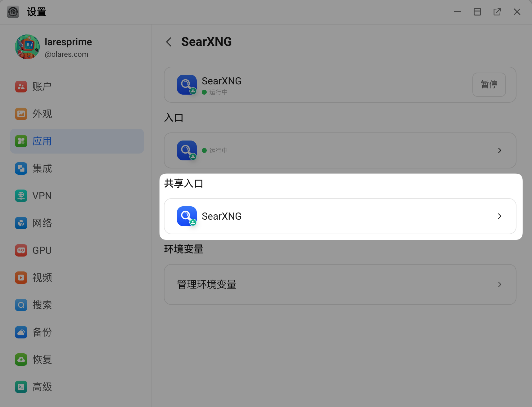Click the 恢复 restore icon
The image size is (532, 407).
pos(21,360)
